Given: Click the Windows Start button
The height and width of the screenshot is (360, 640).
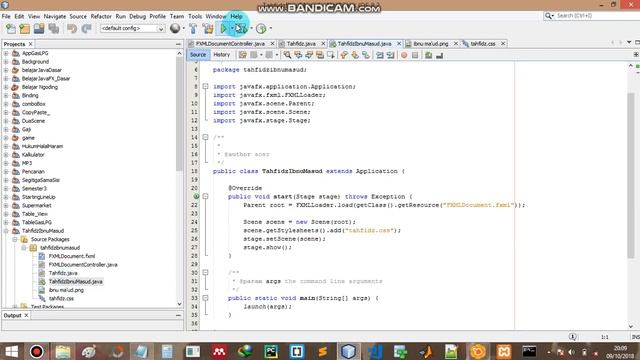Looking at the screenshot, I should (11, 352).
